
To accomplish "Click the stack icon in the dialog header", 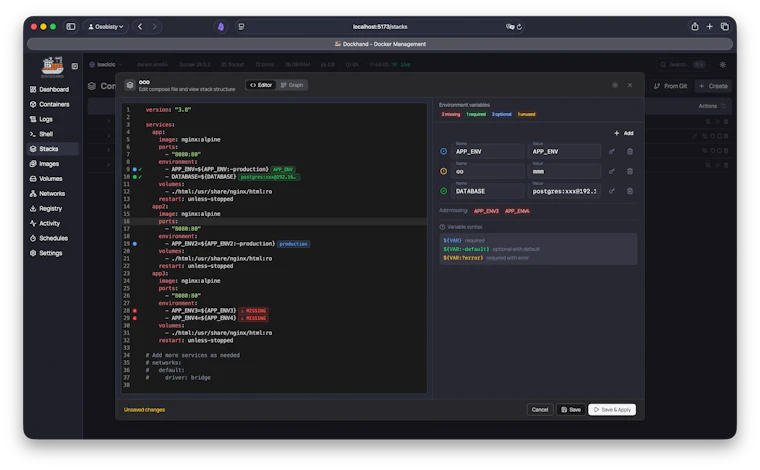I will point(129,85).
